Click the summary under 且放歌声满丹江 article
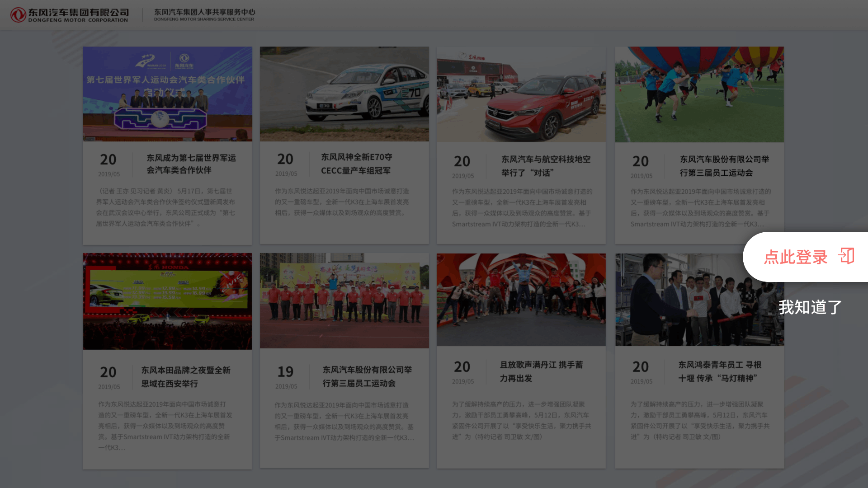Viewport: 868px width, 488px height. pos(522,421)
